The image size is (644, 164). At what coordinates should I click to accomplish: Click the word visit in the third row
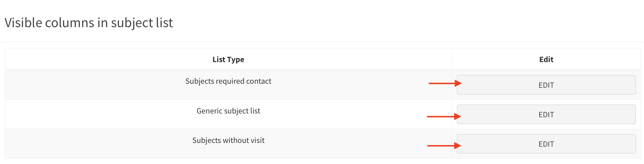click(257, 141)
